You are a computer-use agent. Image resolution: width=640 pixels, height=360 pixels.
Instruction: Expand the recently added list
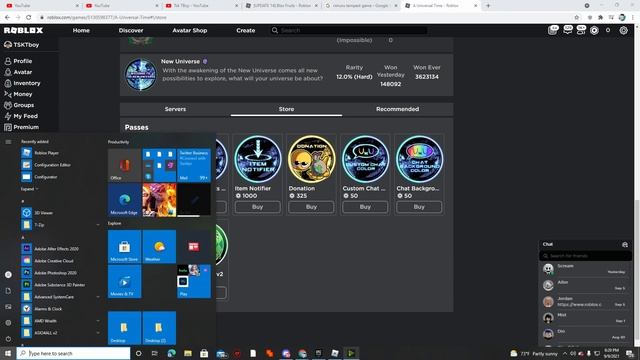(30, 189)
